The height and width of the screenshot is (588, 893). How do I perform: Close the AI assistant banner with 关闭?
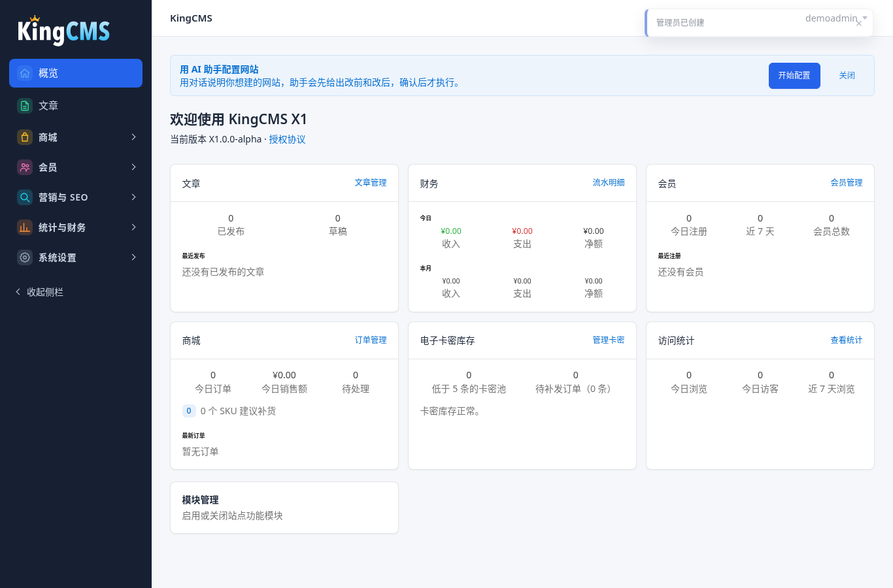(847, 76)
